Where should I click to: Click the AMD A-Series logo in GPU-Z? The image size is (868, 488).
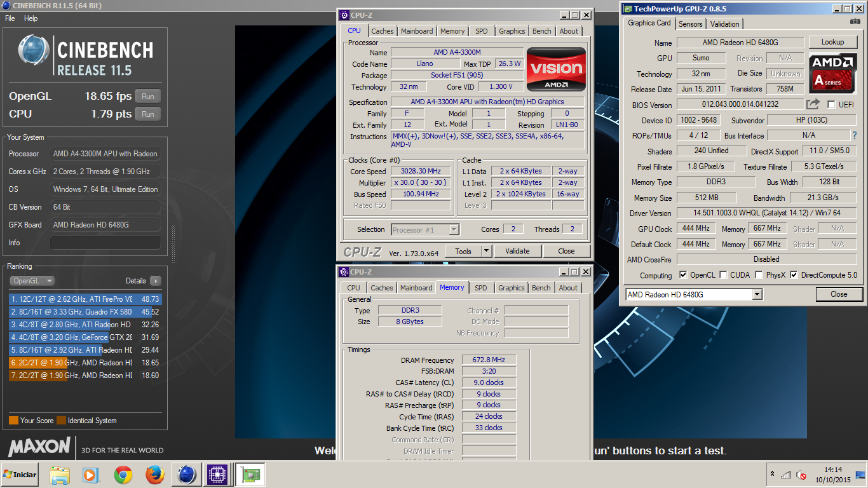pos(833,74)
